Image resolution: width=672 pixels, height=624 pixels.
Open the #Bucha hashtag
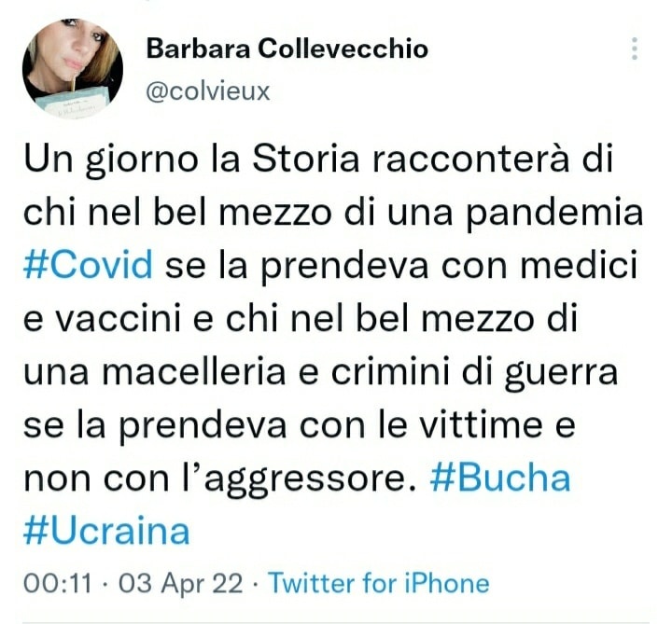pyautogui.click(x=500, y=478)
